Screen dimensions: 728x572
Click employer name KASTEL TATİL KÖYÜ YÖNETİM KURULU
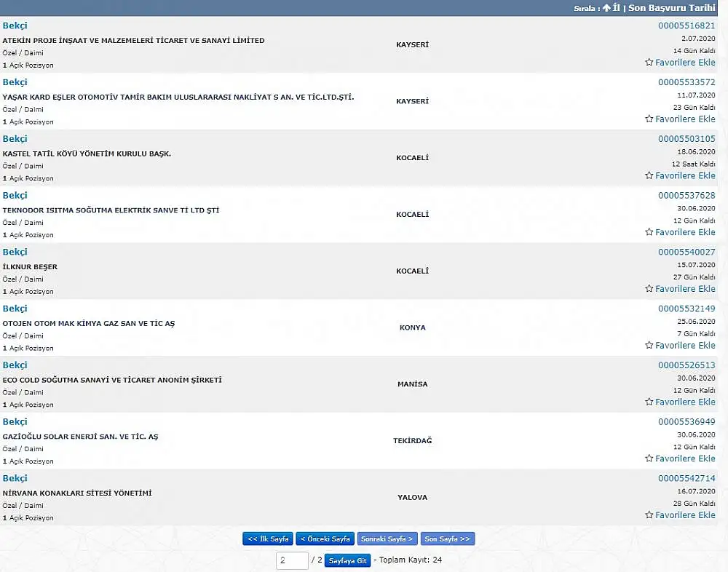click(x=87, y=154)
